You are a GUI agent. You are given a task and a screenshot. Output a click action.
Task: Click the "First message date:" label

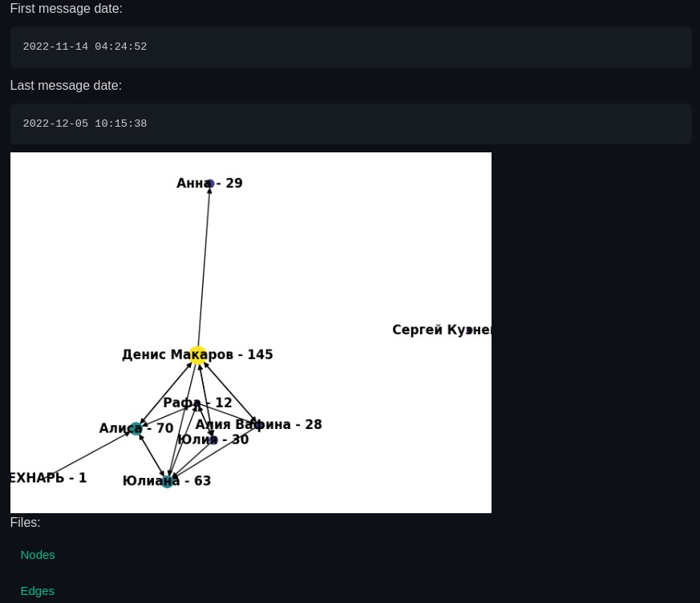point(67,9)
